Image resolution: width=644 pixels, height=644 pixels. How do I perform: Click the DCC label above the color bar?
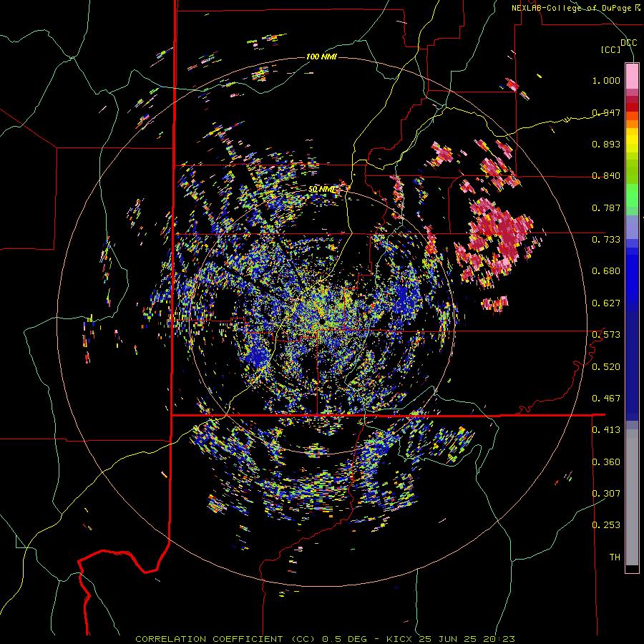pyautogui.click(x=628, y=43)
